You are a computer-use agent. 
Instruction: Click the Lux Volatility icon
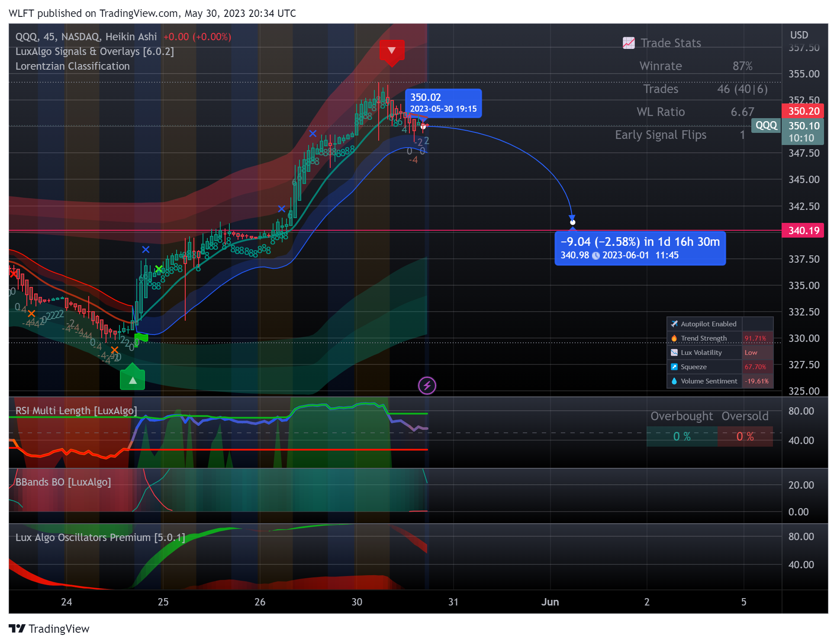pos(674,352)
